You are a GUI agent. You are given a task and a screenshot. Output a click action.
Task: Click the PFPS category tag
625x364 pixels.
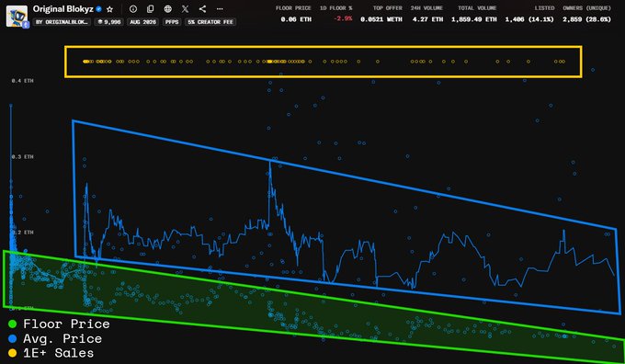pyautogui.click(x=172, y=22)
